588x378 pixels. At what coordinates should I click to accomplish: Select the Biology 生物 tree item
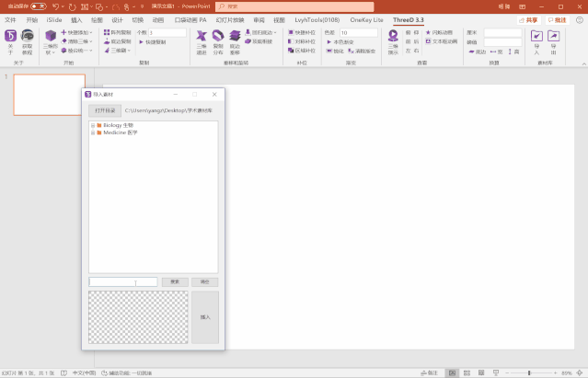(x=118, y=125)
